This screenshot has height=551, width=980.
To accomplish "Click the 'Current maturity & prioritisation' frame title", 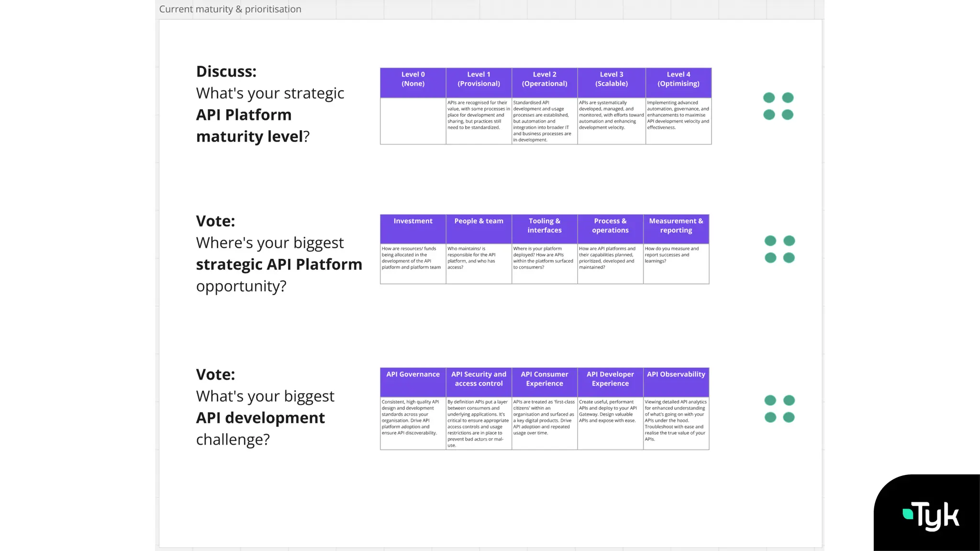I will click(230, 9).
